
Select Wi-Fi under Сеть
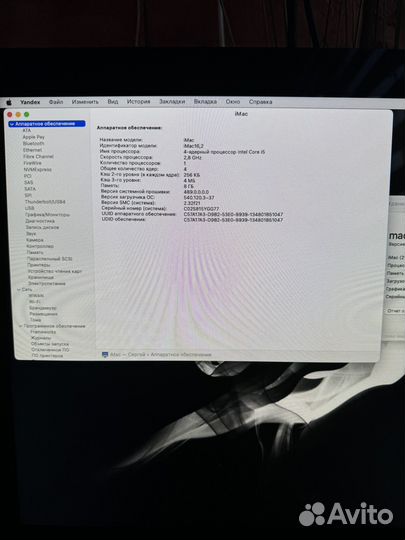(x=34, y=302)
